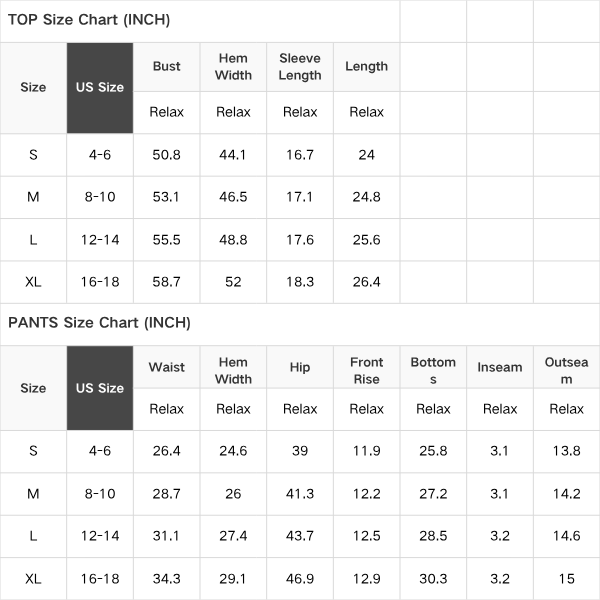This screenshot has height=600, width=600.
Task: Click the 30.3 bottoms value for XL
Action: pos(433,579)
